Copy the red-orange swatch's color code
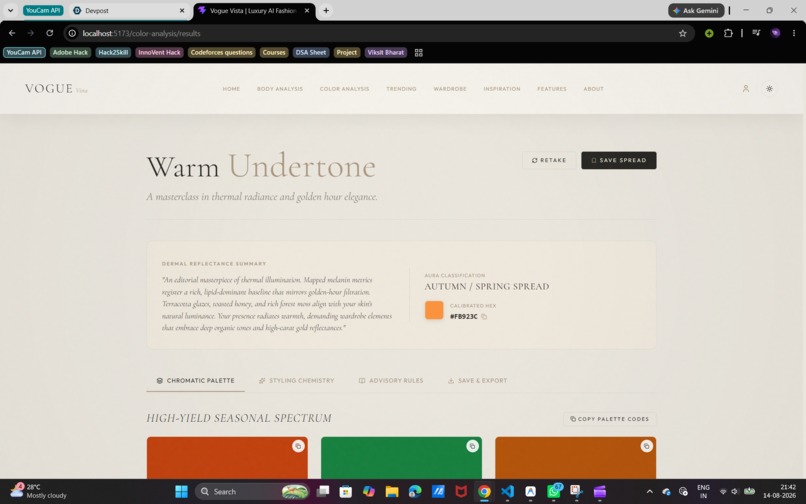The height and width of the screenshot is (504, 806). point(298,446)
